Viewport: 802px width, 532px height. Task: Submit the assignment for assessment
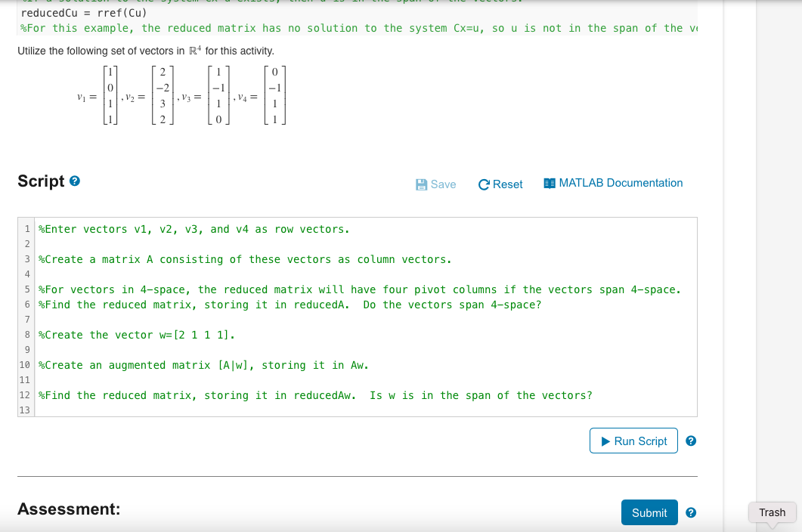click(x=649, y=512)
